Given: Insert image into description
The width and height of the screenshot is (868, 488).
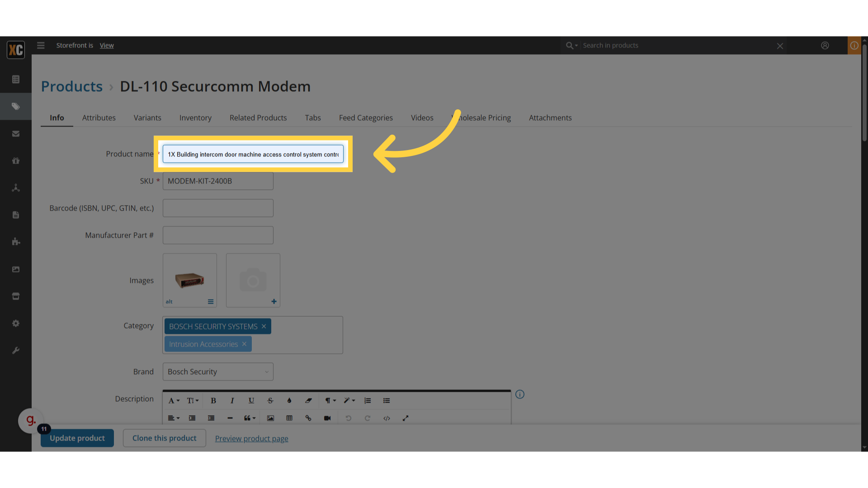Looking at the screenshot, I should tap(270, 418).
